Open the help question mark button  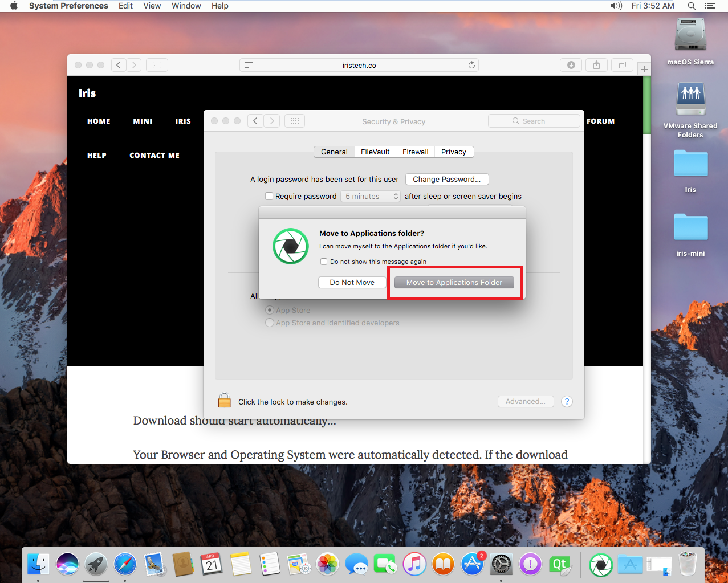(x=567, y=401)
